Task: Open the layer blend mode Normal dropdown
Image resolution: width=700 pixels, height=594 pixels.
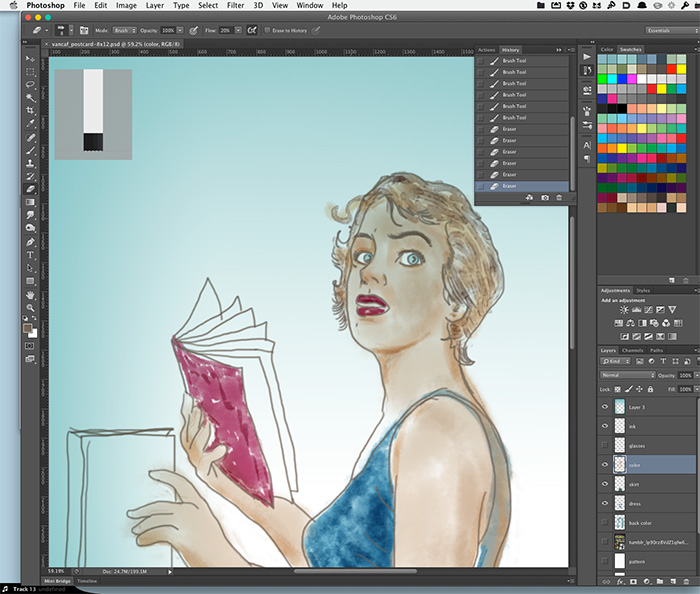Action: (x=628, y=375)
